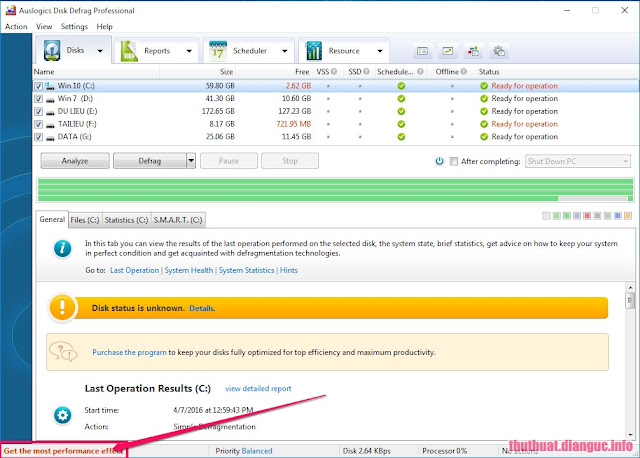Click toolbar icon showing a list panel
640x458 pixels.
tap(422, 51)
